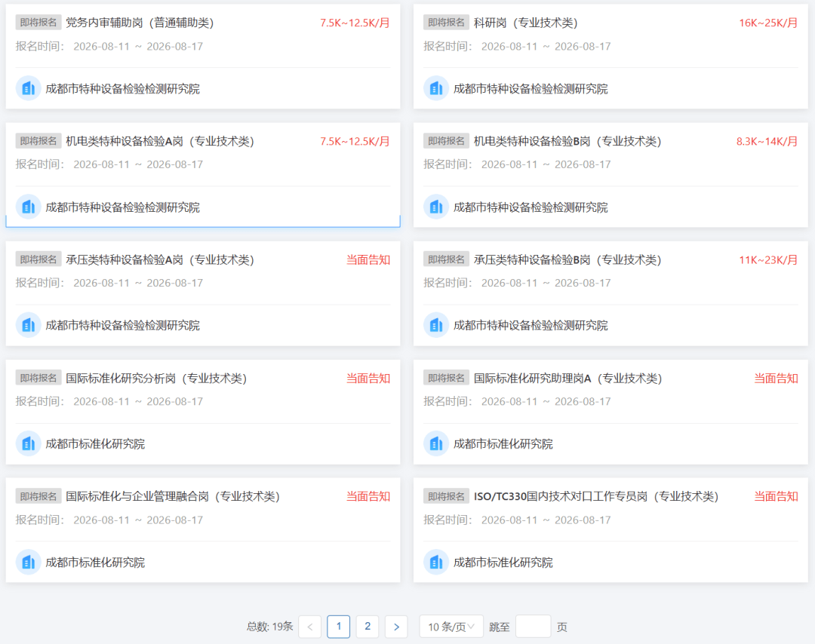Click 成都市特种设备检验检测研究院 under 党务内审辅助岗
This screenshot has height=644, width=815.
coord(123,89)
